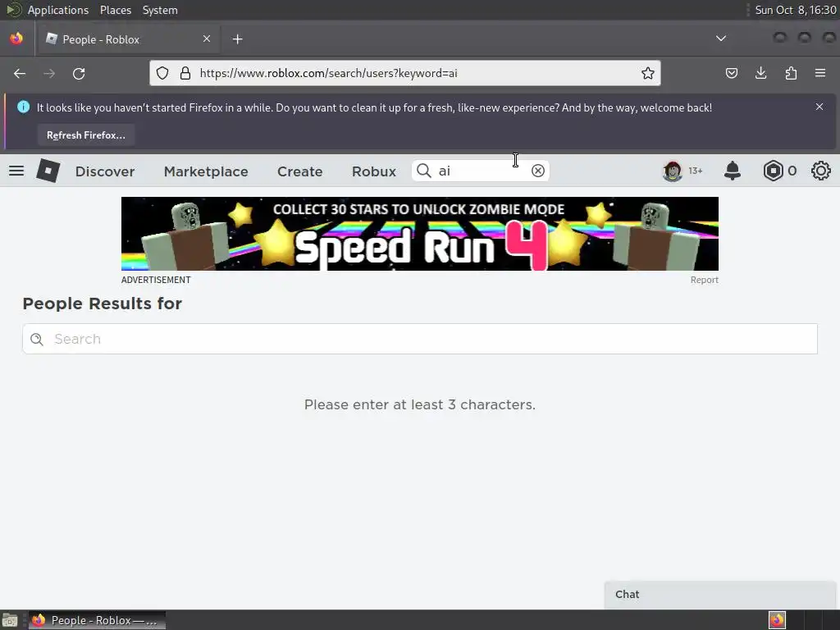Open the Marketplace menu item
The image size is (840, 630).
click(x=206, y=171)
